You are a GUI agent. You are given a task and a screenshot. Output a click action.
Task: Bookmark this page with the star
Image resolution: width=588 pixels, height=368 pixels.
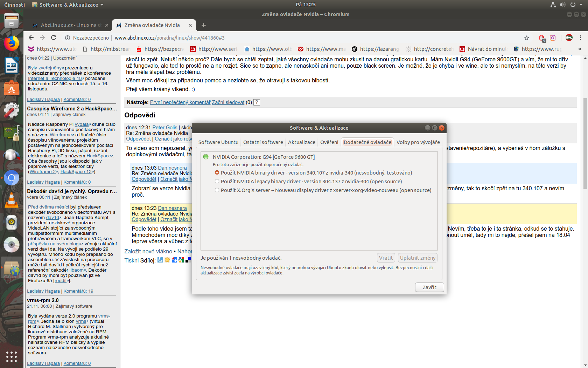[527, 38]
